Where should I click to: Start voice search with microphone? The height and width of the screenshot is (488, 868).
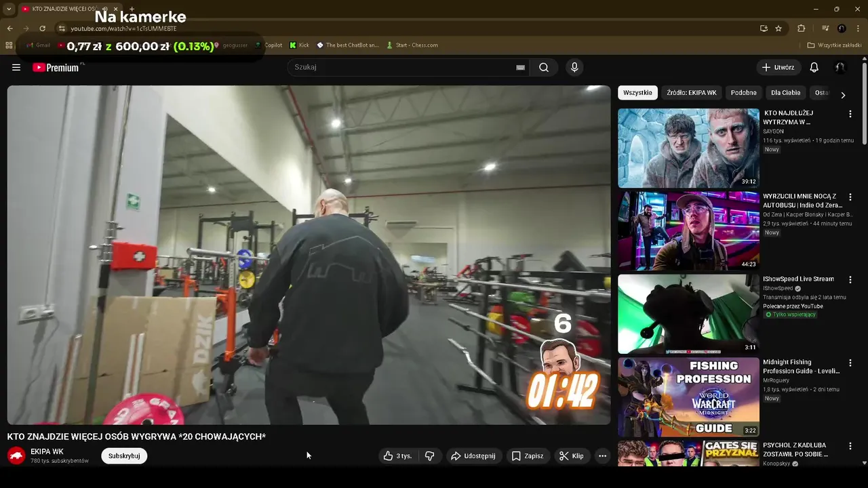574,67
